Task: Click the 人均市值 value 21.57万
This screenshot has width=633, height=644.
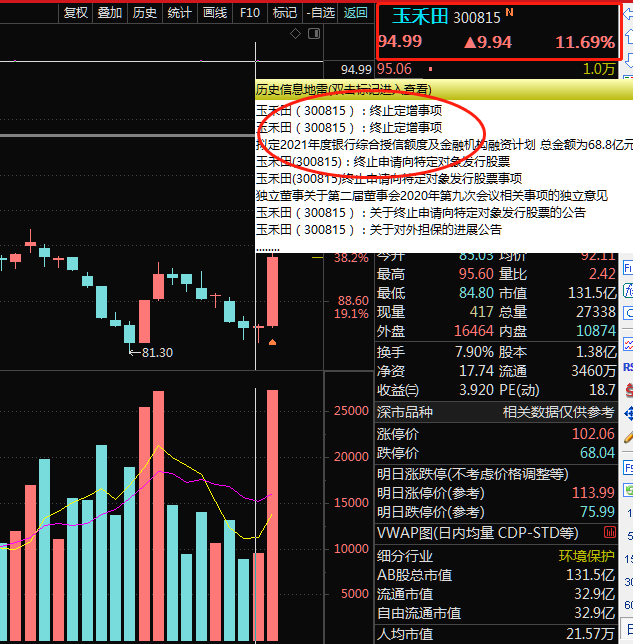Action: (x=590, y=634)
